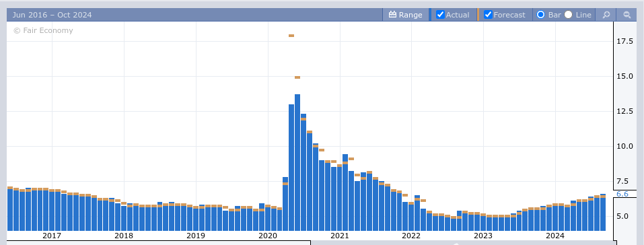Click the tallest blue bar in 2020
644x245 pixels.
pos(297,162)
